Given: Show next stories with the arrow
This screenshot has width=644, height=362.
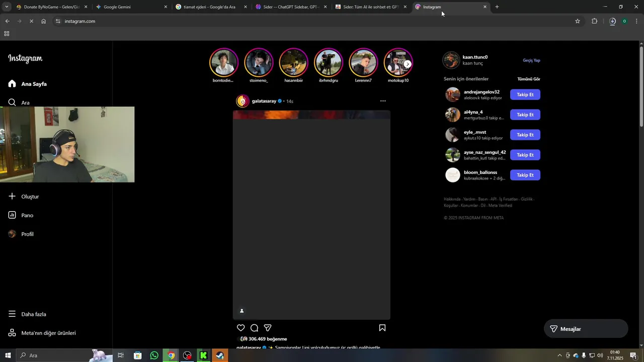Looking at the screenshot, I should [x=408, y=64].
